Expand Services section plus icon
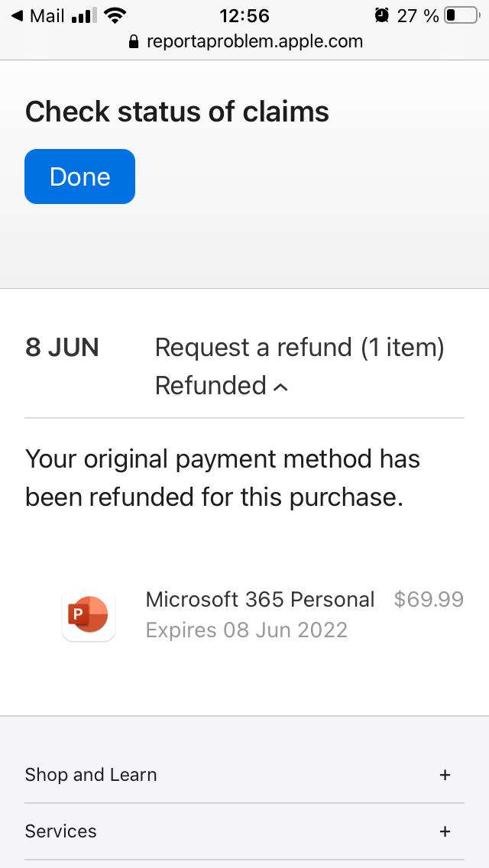 point(445,831)
